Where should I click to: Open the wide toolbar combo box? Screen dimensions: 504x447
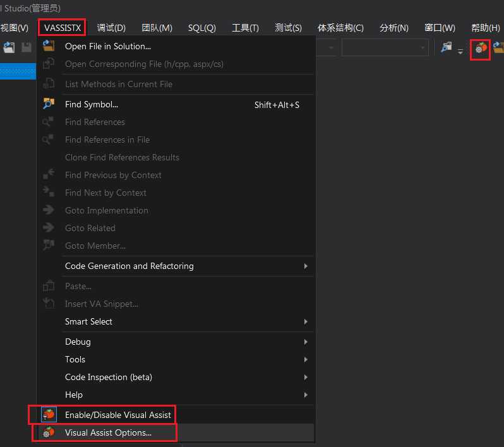pyautogui.click(x=385, y=47)
